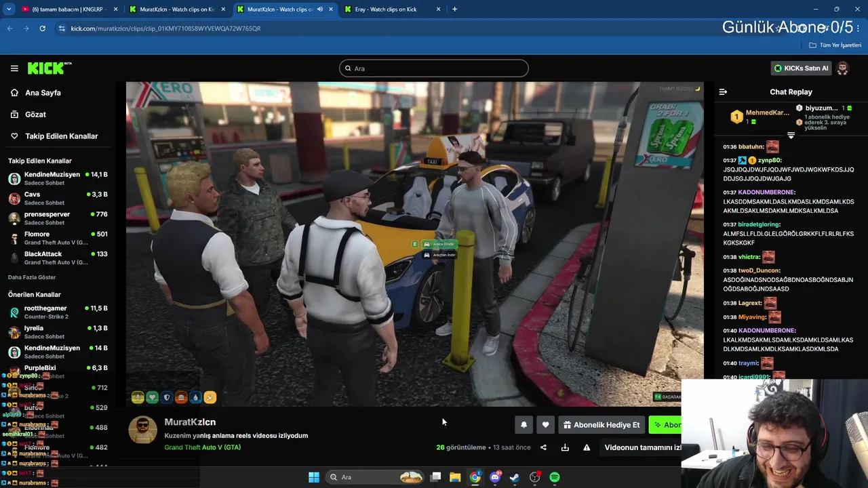Switch to Eray Watch clips on Kick tab
This screenshot has height=488, width=868.
[392, 9]
